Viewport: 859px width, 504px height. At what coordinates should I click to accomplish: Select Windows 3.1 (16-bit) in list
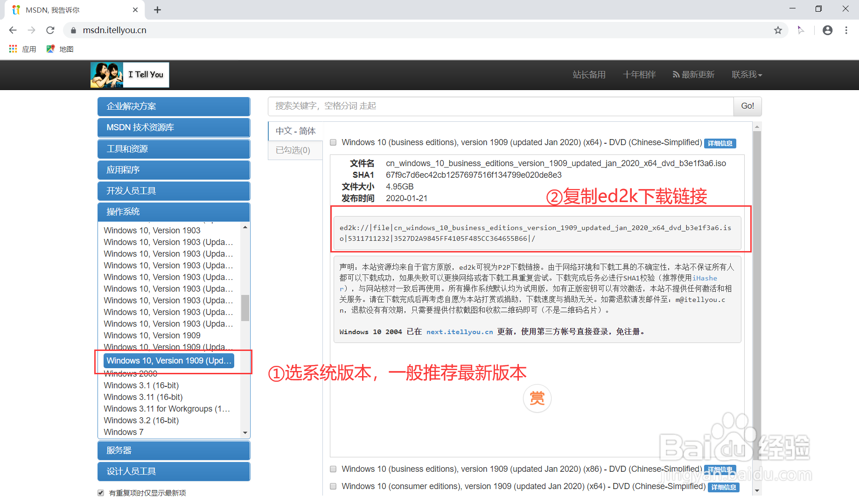click(141, 385)
